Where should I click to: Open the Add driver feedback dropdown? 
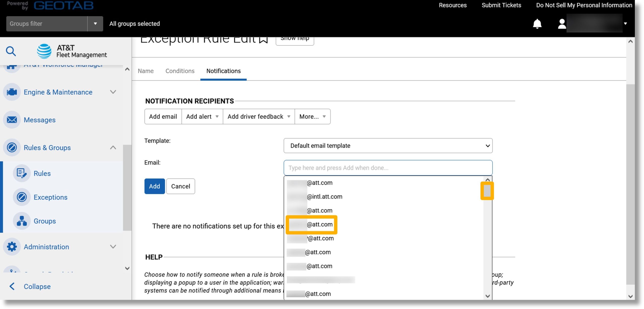(x=259, y=117)
